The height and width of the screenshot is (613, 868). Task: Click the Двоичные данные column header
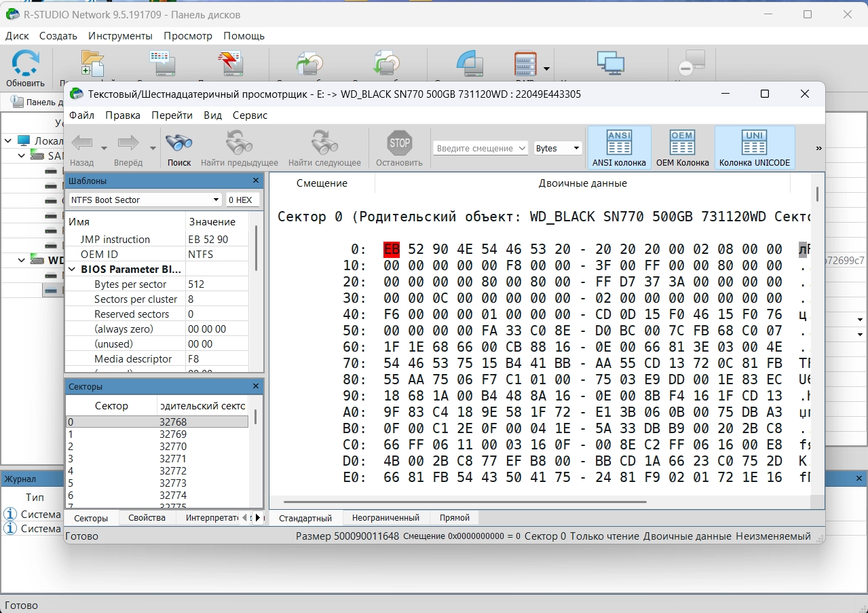tap(582, 183)
